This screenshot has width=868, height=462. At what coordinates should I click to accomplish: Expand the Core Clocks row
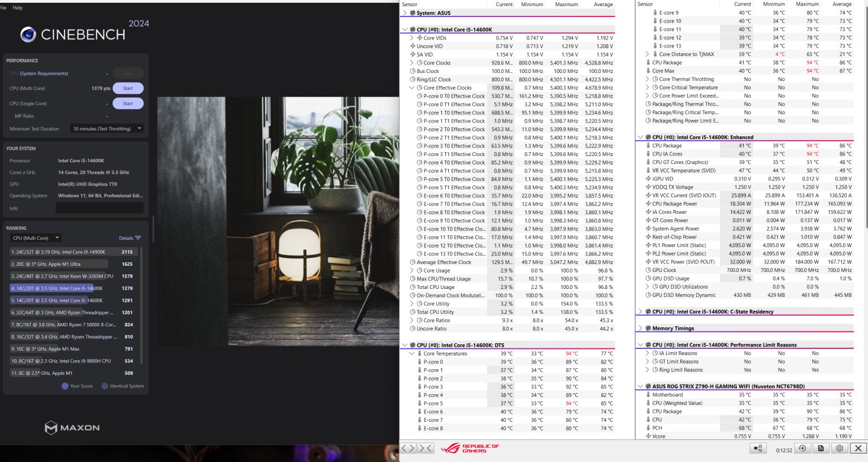412,63
